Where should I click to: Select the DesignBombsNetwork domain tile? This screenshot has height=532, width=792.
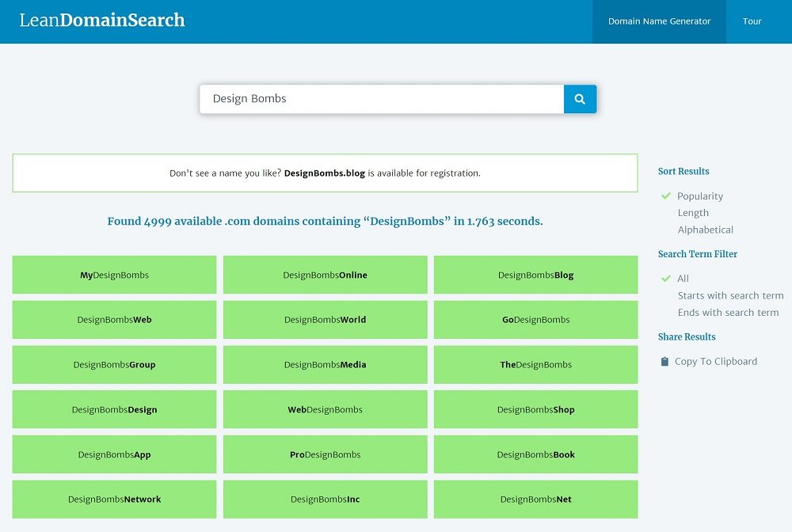(114, 500)
